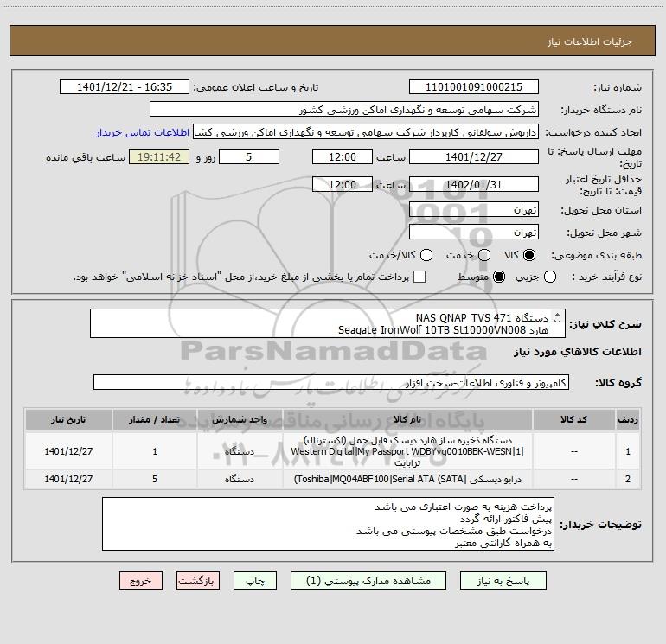This screenshot has width=666, height=644.
Task: Click the کد کالا column header
Action: pos(573,420)
